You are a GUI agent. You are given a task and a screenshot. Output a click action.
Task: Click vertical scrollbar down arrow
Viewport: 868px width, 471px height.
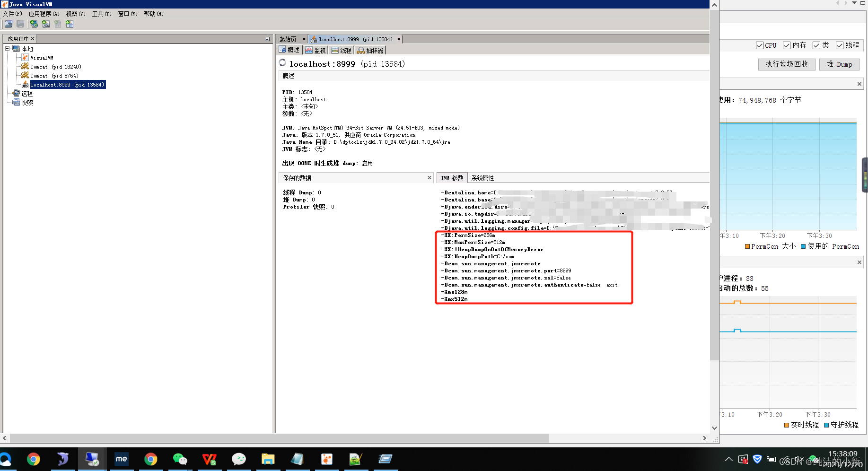pyautogui.click(x=714, y=428)
